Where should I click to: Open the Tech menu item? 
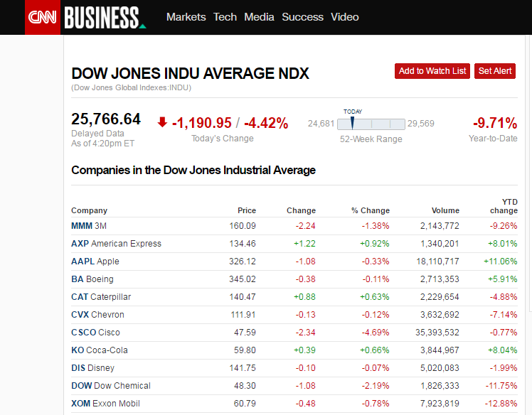point(225,17)
